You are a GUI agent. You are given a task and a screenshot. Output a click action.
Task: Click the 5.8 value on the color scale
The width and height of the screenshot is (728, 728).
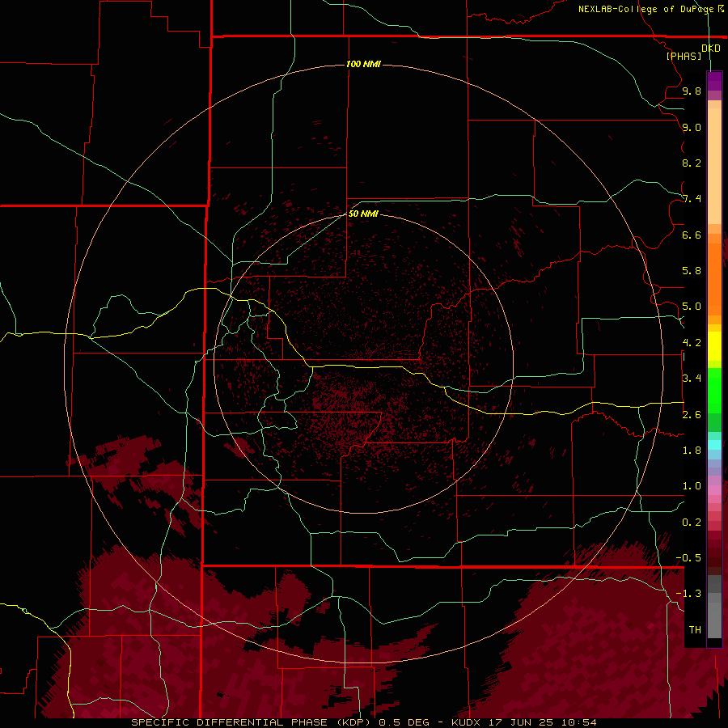coord(692,271)
